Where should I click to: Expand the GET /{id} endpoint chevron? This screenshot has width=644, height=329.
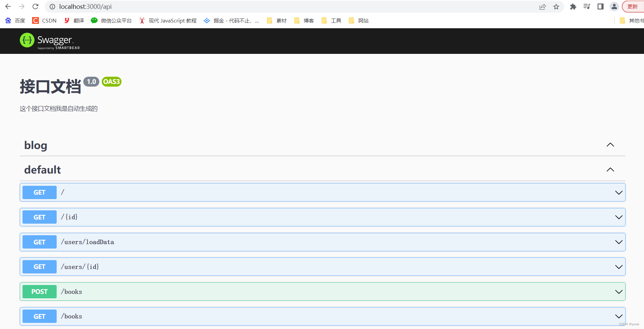(619, 217)
